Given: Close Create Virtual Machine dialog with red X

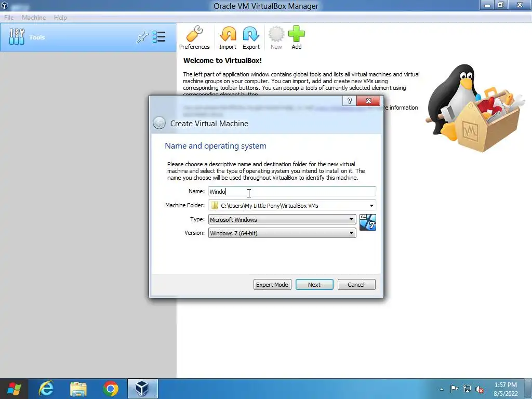Looking at the screenshot, I should click(x=368, y=101).
